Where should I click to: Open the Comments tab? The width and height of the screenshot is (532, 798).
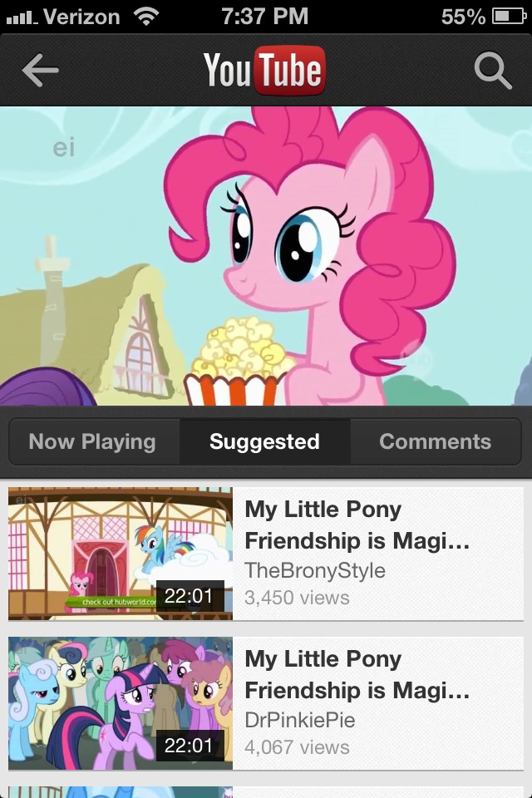[x=435, y=441]
